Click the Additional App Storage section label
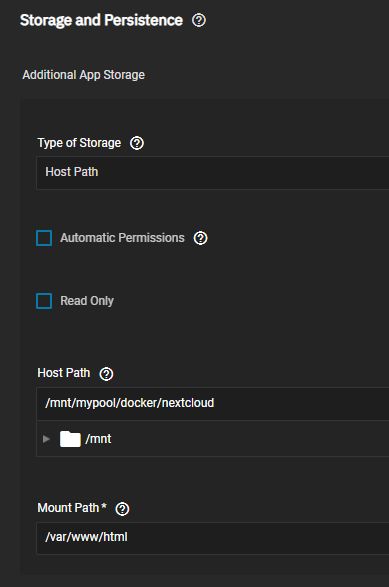Viewport: 389px width, 587px height. (83, 75)
